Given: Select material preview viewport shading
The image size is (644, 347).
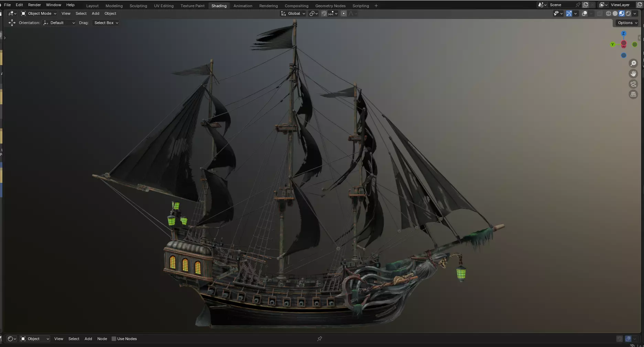Looking at the screenshot, I should point(622,13).
